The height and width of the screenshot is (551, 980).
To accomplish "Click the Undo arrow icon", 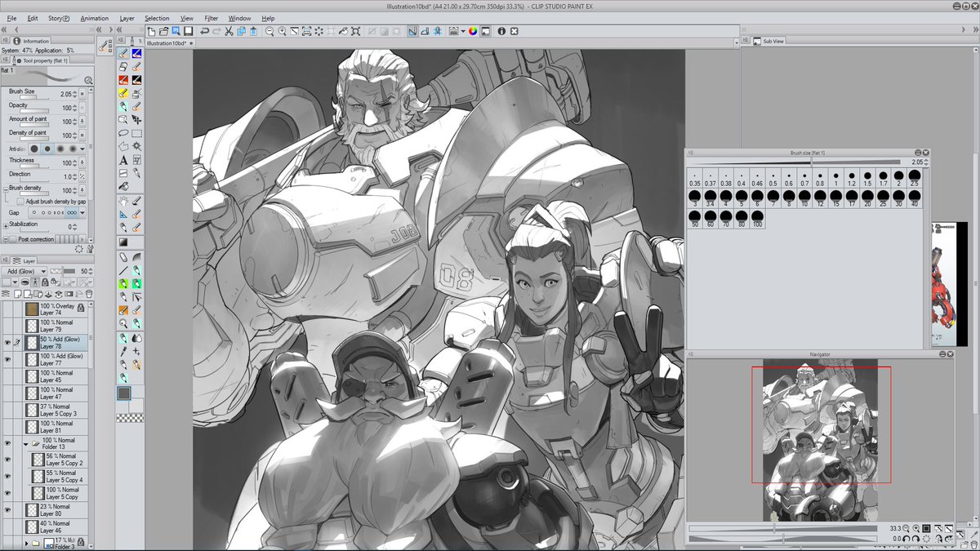I will tap(205, 32).
